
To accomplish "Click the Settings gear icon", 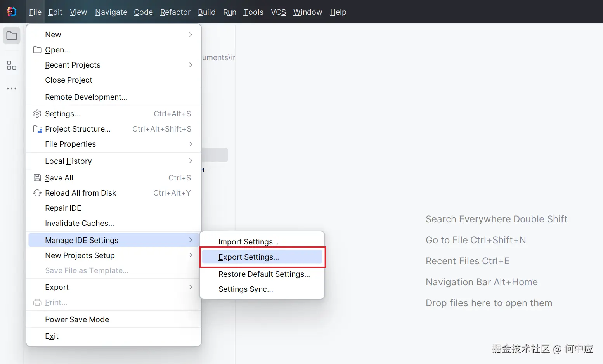I will (x=37, y=114).
